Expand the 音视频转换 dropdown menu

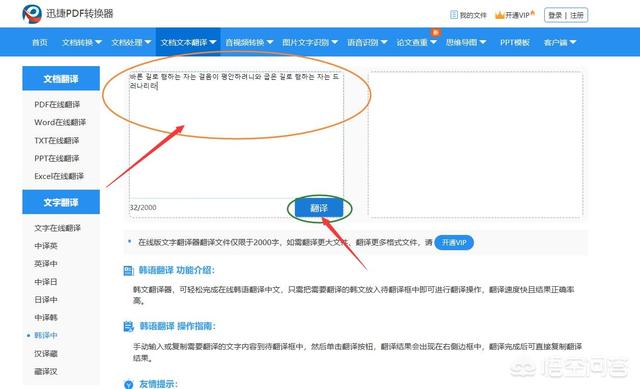[x=249, y=42]
